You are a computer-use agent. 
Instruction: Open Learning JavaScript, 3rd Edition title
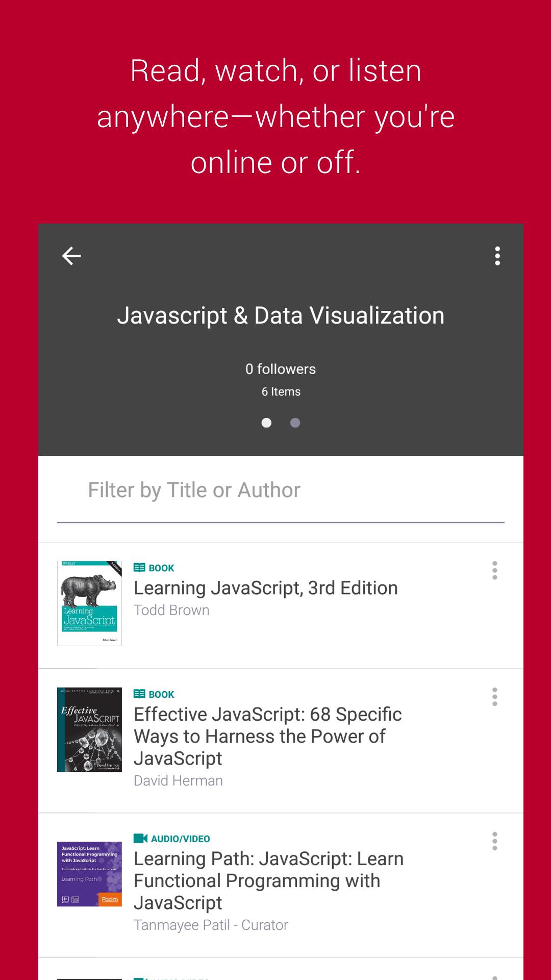point(265,588)
